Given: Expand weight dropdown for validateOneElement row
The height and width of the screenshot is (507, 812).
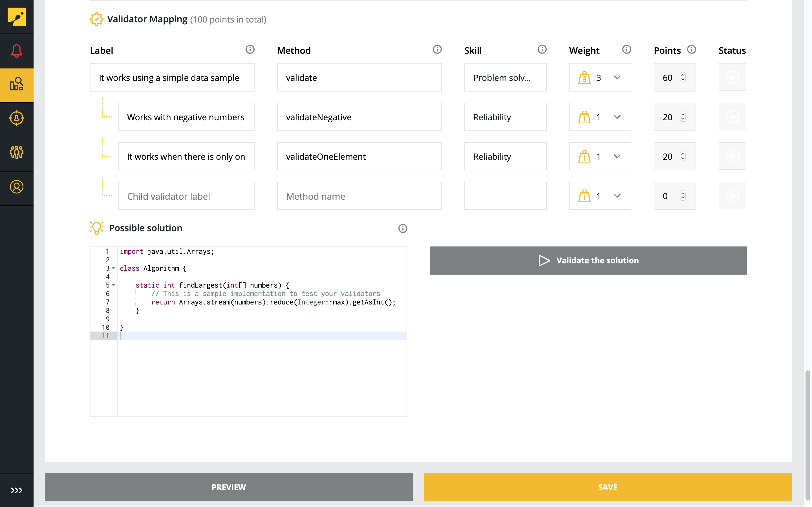Looking at the screenshot, I should click(x=616, y=157).
